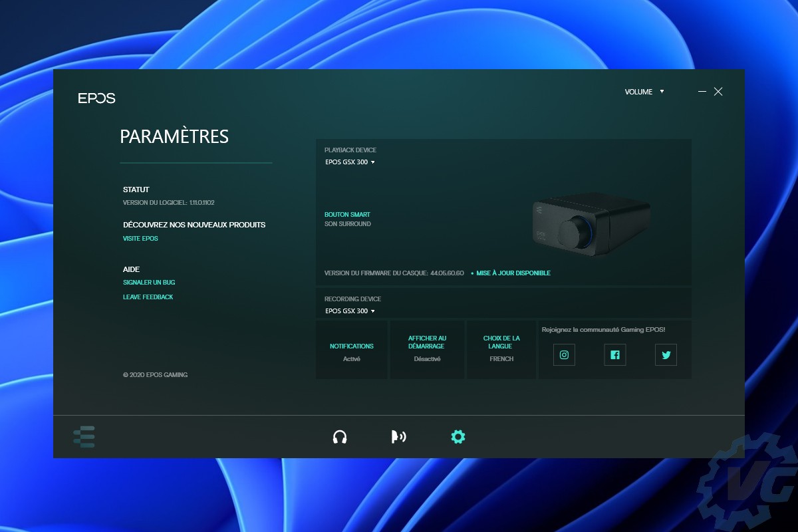This screenshot has width=798, height=532.
Task: Click Bouton Smart setting
Action: [x=347, y=215]
